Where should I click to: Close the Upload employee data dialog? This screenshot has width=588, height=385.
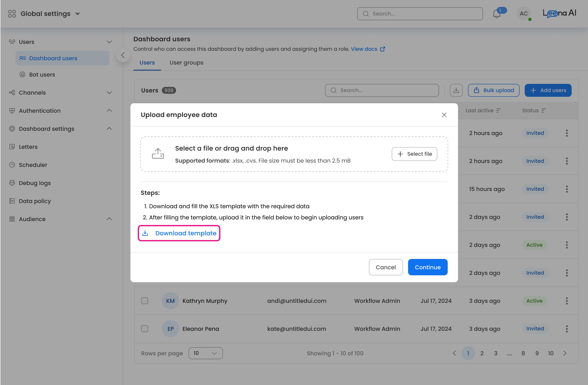(444, 115)
